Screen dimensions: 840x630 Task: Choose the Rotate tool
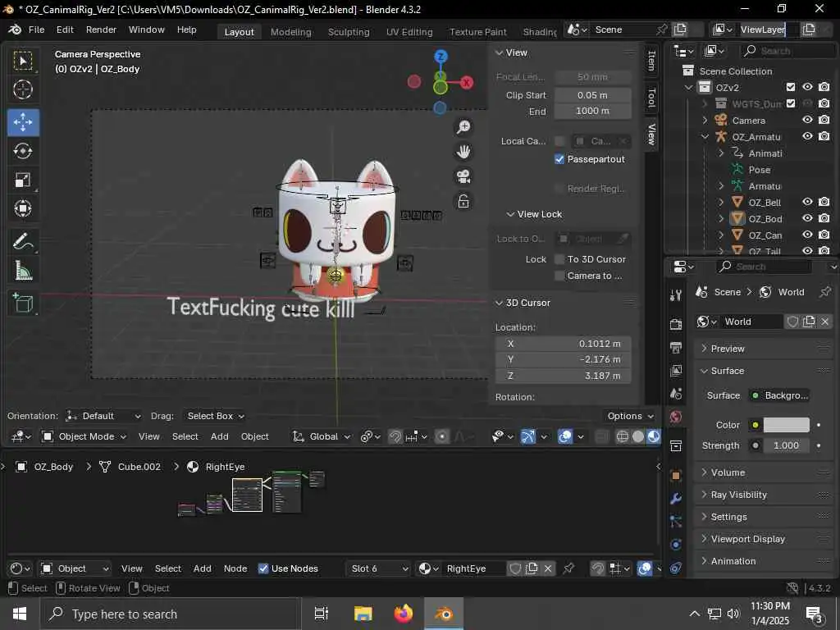click(x=22, y=151)
